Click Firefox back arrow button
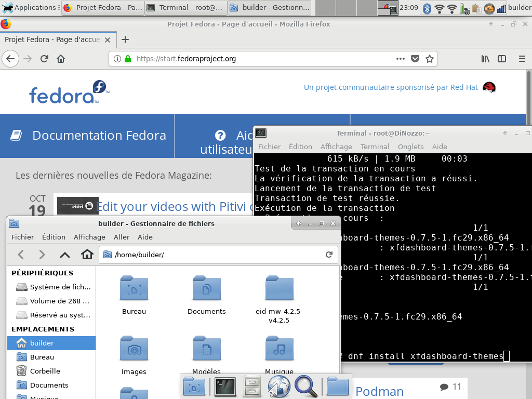The width and height of the screenshot is (532, 399). click(10, 59)
